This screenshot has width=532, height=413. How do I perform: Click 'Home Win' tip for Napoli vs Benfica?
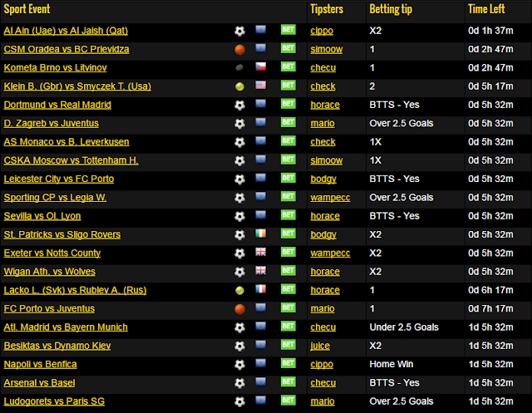coord(392,364)
